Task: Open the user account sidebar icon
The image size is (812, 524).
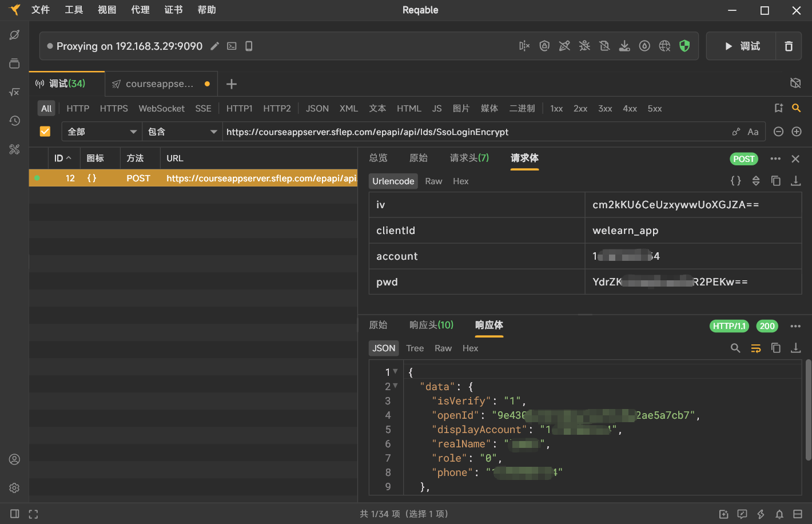Action: pyautogui.click(x=14, y=459)
